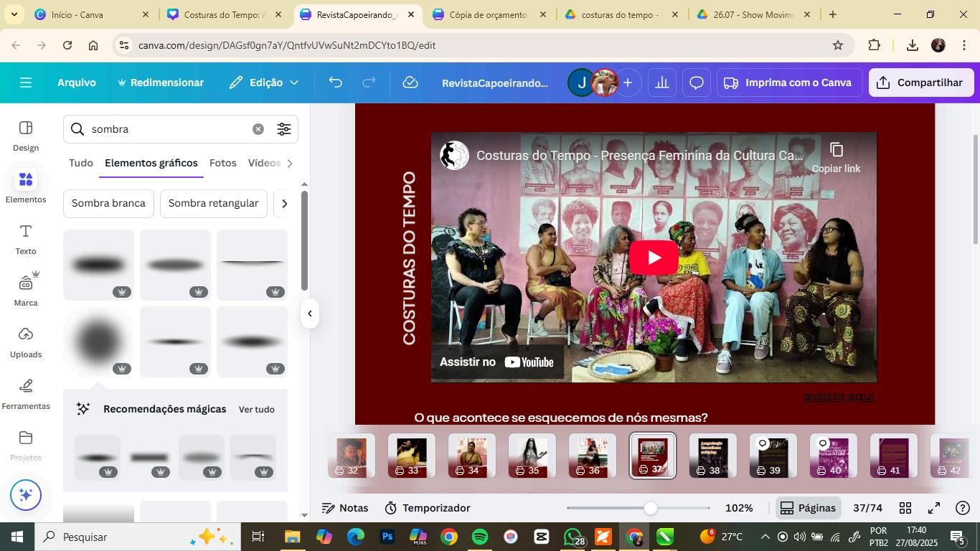Viewport: 980px width, 551px height.
Task: Click the search filter settings icon
Action: pos(284,129)
